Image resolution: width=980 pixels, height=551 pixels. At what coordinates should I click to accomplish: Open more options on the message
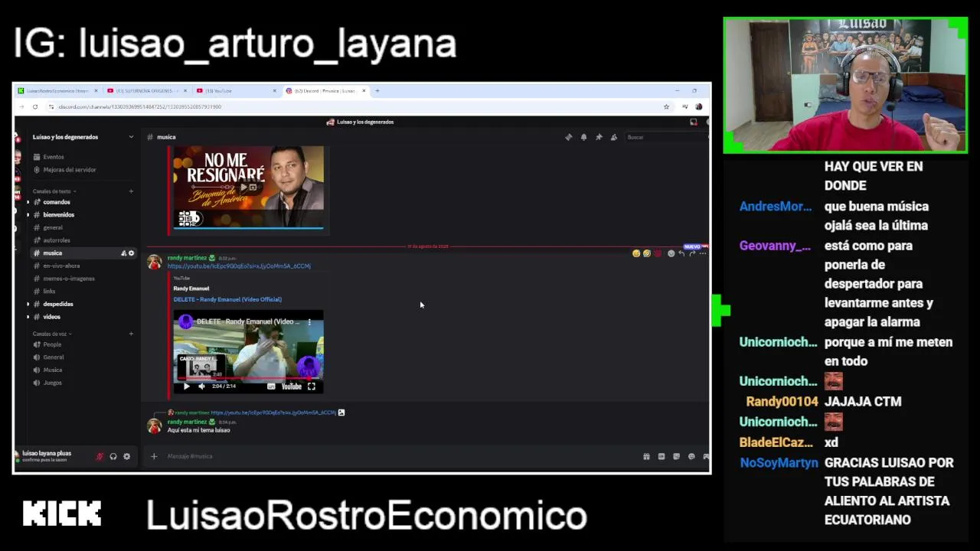(x=703, y=253)
